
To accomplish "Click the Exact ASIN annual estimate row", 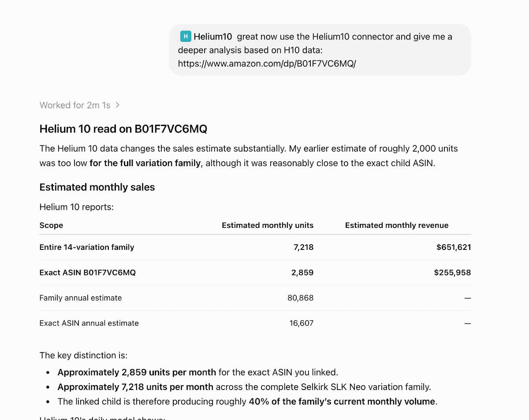I will (x=255, y=323).
